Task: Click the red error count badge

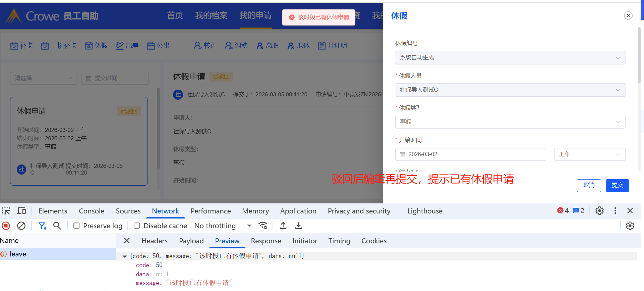Action: coord(563,210)
